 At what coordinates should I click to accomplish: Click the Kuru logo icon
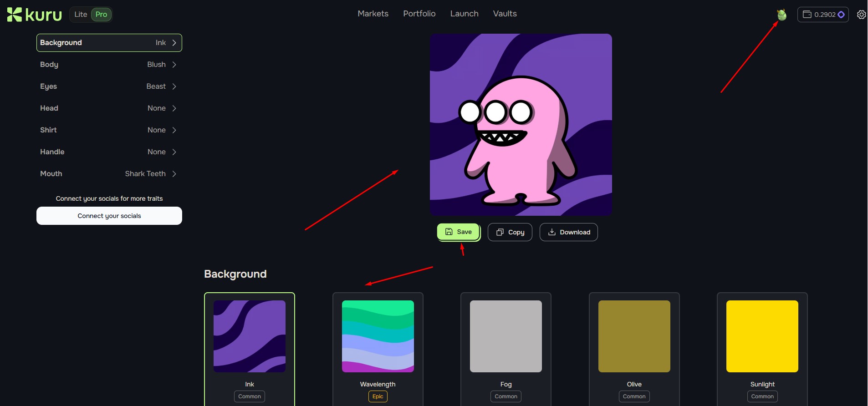15,15
